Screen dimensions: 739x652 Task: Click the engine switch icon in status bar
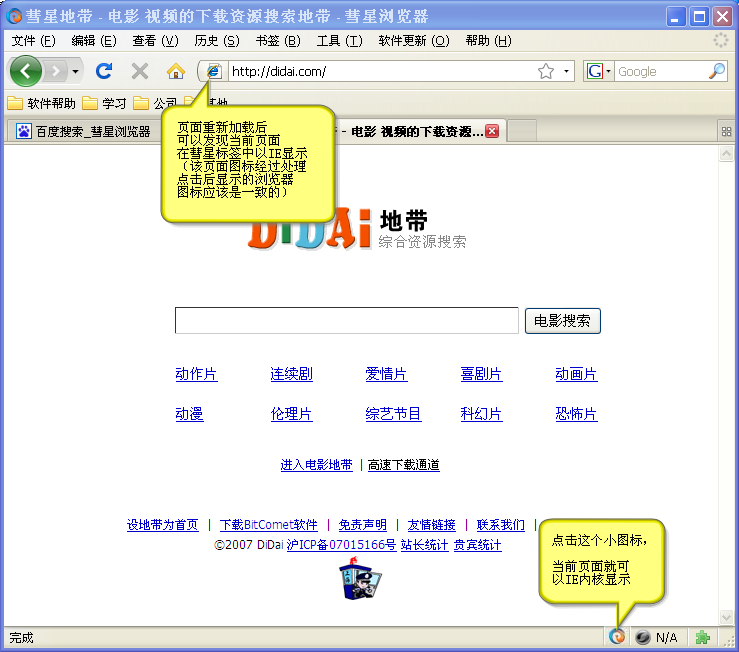[x=616, y=637]
